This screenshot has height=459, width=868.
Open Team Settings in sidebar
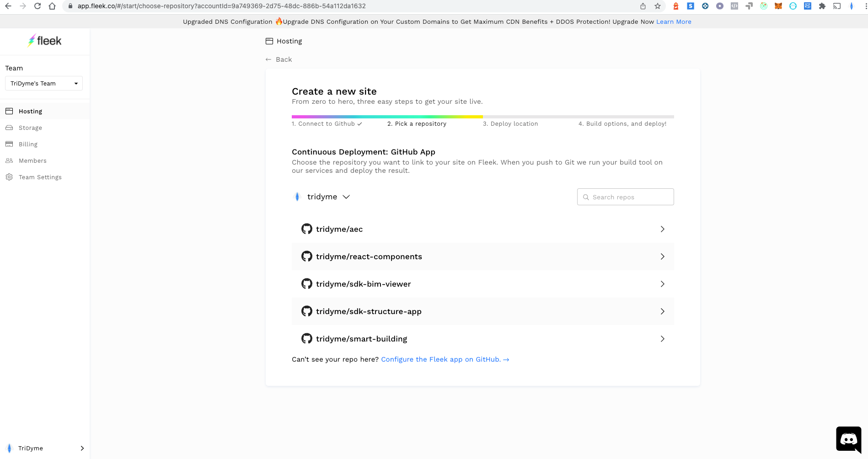pos(45,177)
